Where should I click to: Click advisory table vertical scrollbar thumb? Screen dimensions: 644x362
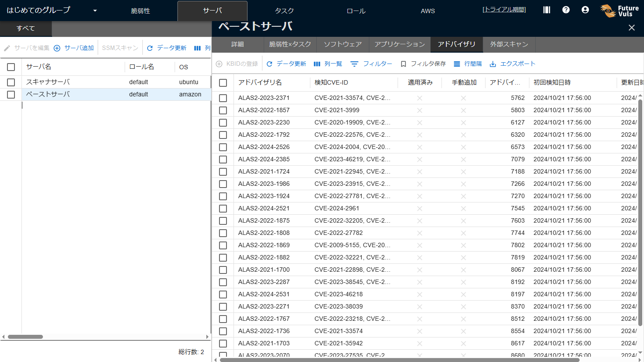[x=640, y=213]
